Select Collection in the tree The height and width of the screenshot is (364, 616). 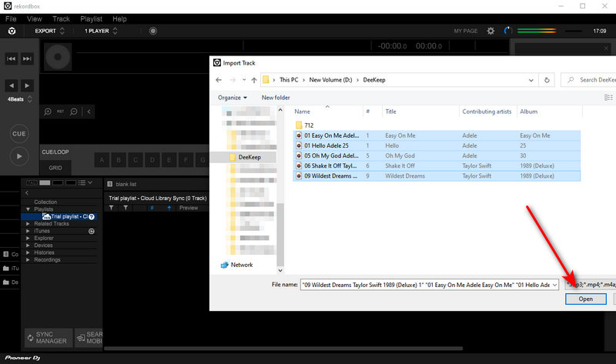click(x=45, y=202)
